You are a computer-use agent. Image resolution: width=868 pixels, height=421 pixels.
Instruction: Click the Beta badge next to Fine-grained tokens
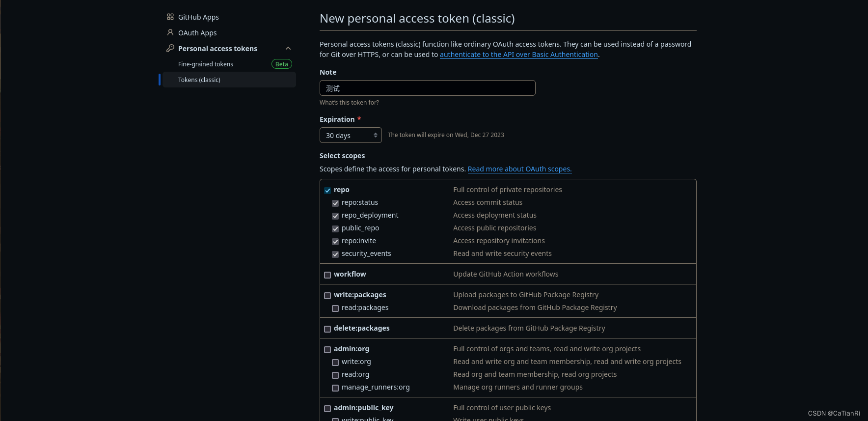(282, 64)
